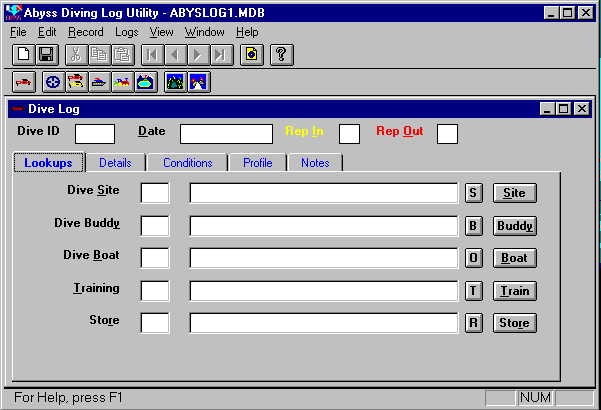Open the Help menu
601x410 pixels.
(247, 32)
